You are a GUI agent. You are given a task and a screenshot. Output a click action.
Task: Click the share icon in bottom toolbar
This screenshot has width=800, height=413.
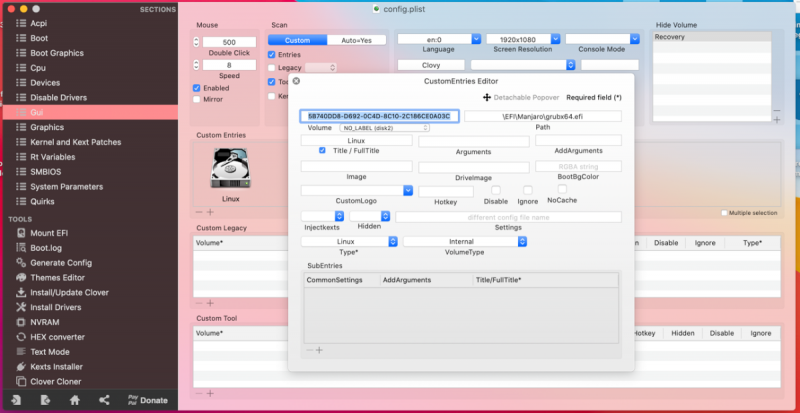coord(104,400)
